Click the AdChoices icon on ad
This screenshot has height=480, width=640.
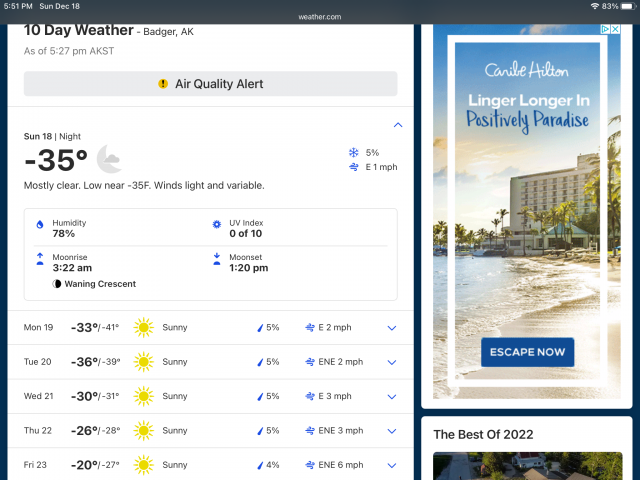606,30
